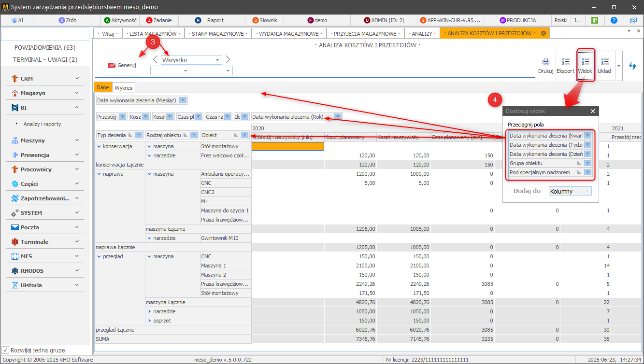Click the Generuj button
This screenshot has width=644, height=364.
(122, 65)
